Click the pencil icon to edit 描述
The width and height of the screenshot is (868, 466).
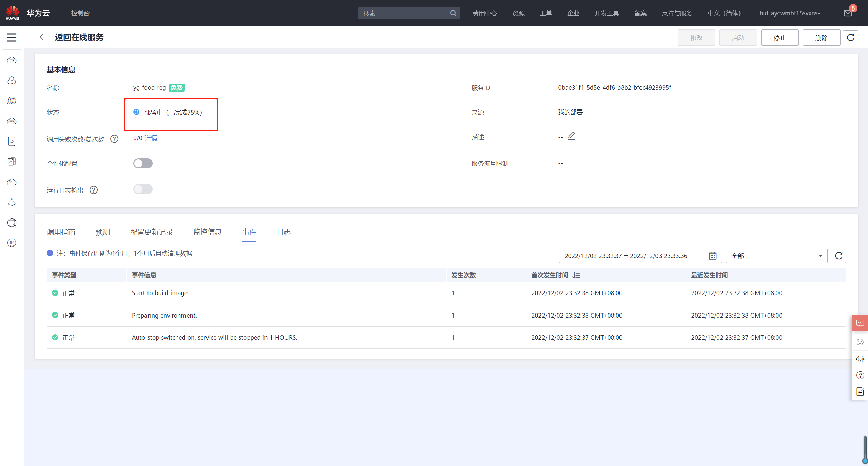571,136
